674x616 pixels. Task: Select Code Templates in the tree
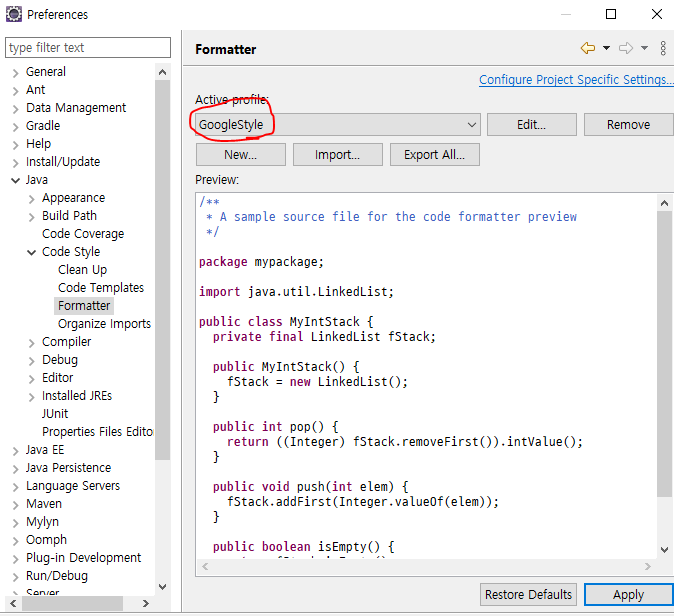(x=101, y=288)
